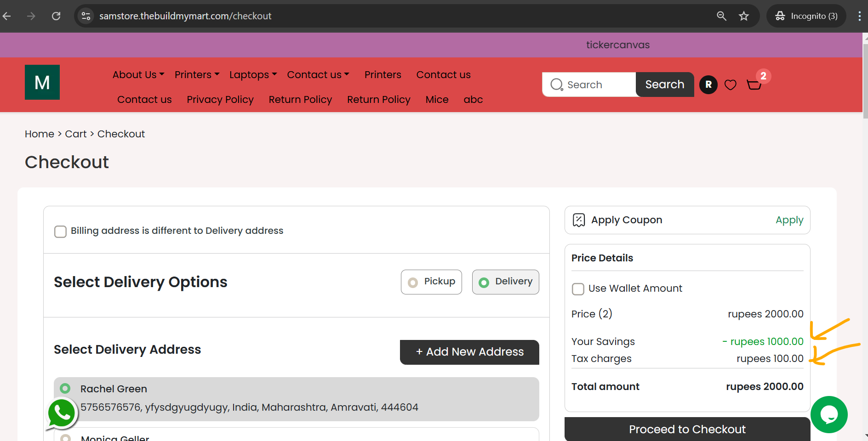Select the Pickup delivery option

point(431,282)
